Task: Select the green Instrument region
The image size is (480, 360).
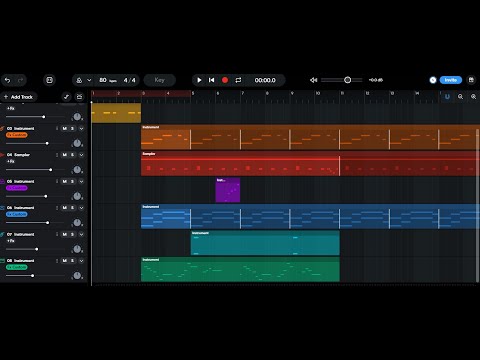Action: (x=240, y=269)
